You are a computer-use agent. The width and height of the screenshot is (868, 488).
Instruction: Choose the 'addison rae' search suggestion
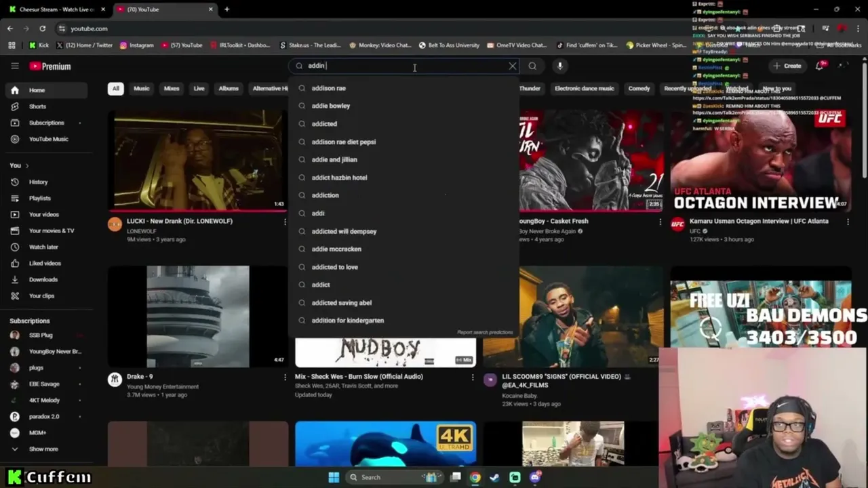point(404,88)
